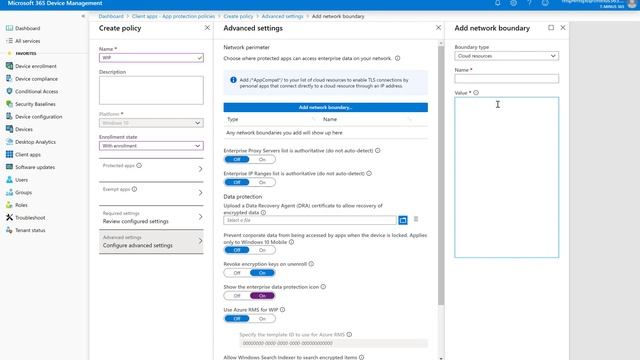Viewport: 640px width, 360px height.
Task: Click the help question mark icon
Action: point(529,3)
